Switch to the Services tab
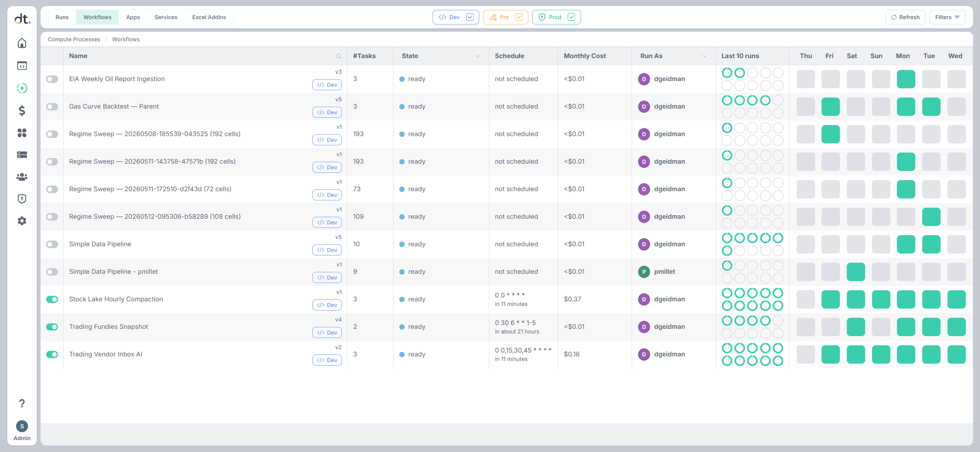Image resolution: width=980 pixels, height=452 pixels. coord(166,17)
